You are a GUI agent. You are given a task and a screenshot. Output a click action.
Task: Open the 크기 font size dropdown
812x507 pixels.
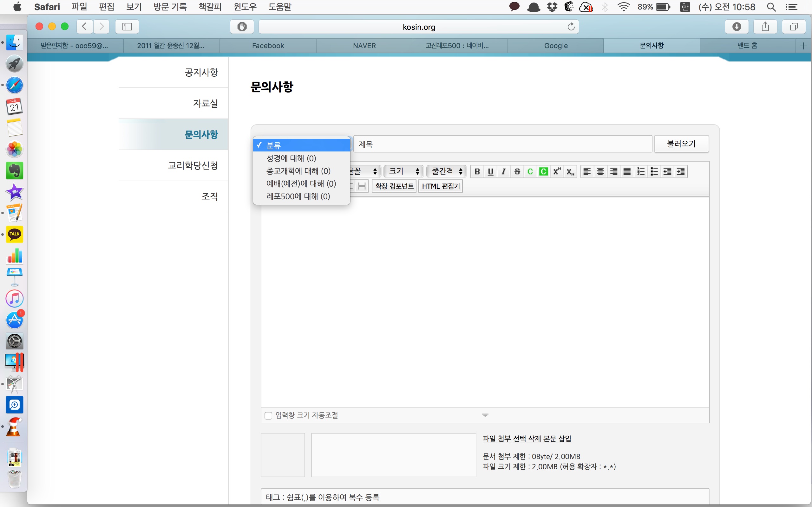click(x=404, y=171)
